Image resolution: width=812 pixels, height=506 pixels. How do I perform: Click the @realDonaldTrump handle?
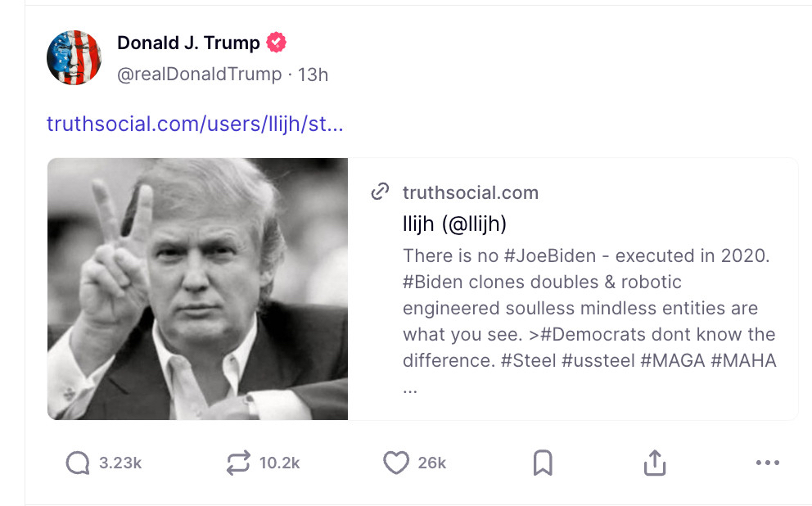[199, 75]
